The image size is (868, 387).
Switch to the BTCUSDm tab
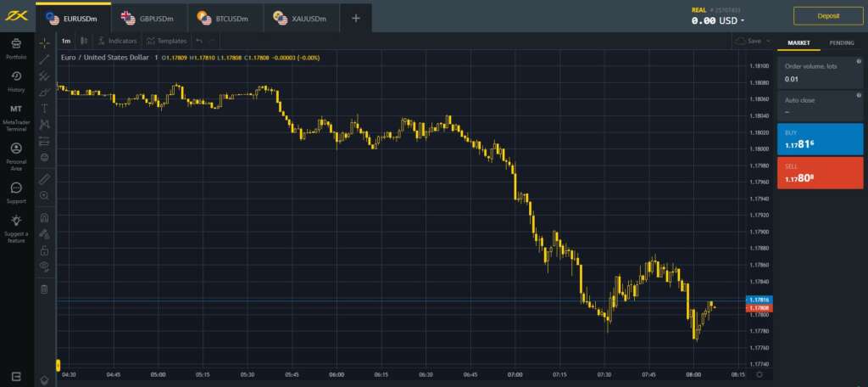pos(225,19)
